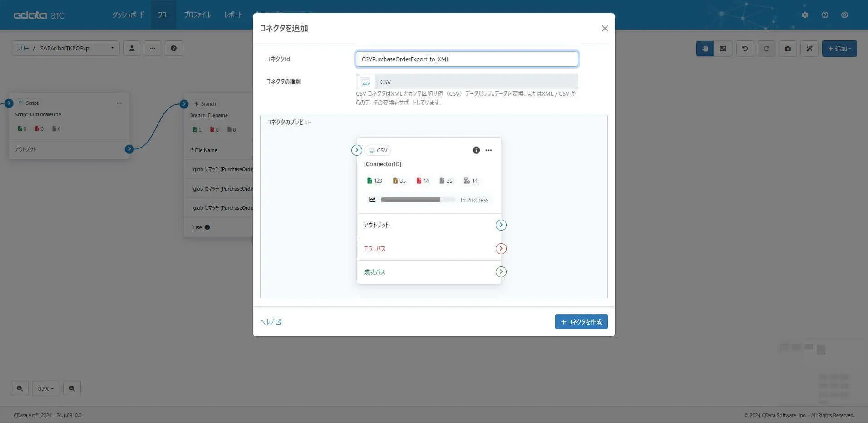This screenshot has height=423, width=868.
Task: Click the アウトプット output port arrow in preview
Action: click(x=501, y=225)
